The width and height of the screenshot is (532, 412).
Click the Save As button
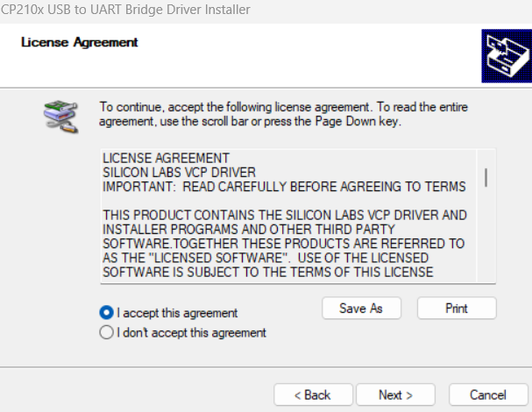coord(361,309)
